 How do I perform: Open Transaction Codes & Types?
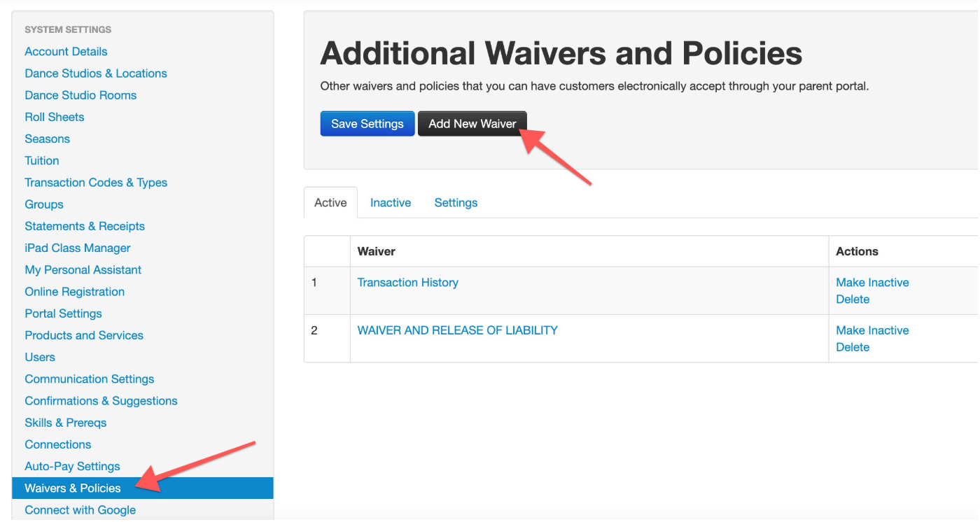click(x=96, y=183)
